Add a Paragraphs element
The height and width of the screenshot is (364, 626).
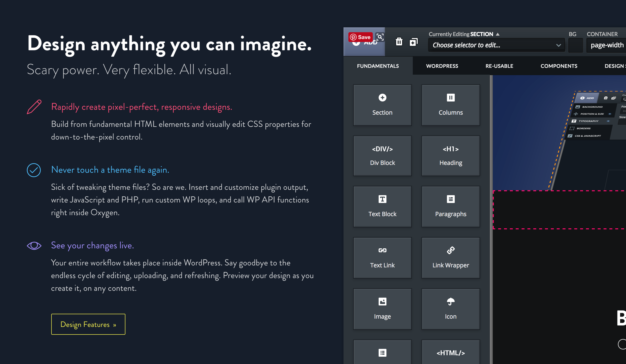[x=451, y=206]
